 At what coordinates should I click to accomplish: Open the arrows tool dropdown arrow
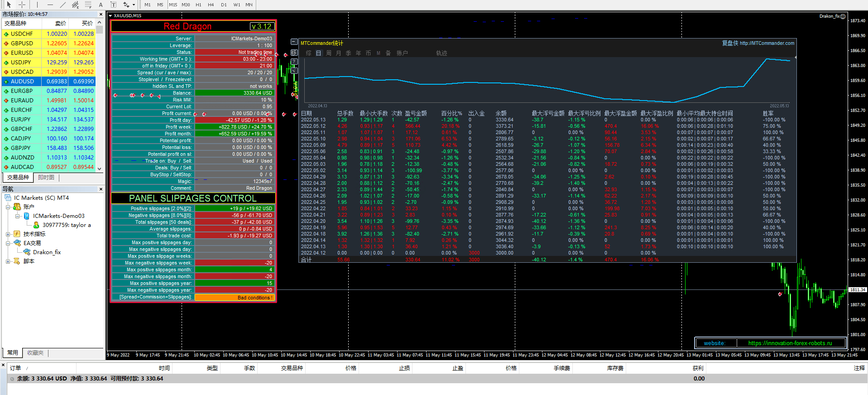(x=134, y=5)
